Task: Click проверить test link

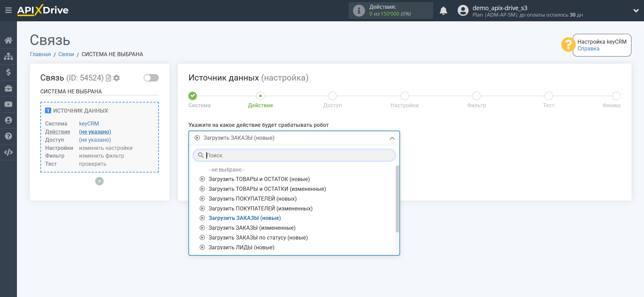Action: 93,164
